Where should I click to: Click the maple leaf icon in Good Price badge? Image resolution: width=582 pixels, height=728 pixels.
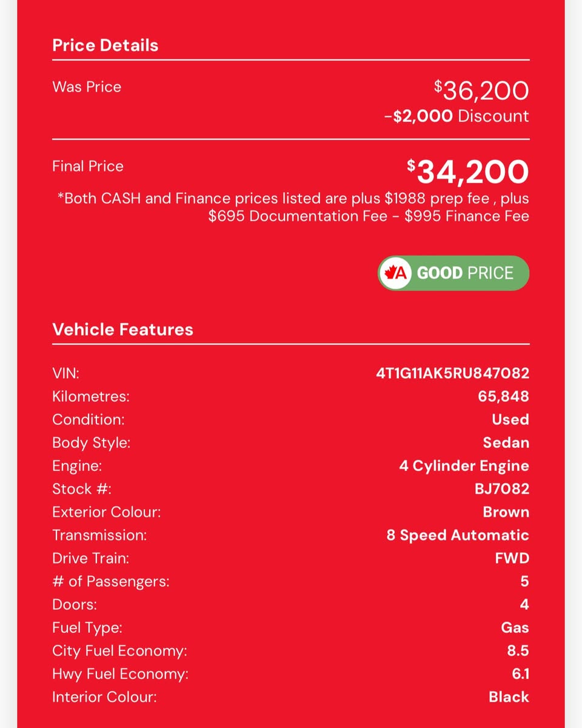(396, 273)
